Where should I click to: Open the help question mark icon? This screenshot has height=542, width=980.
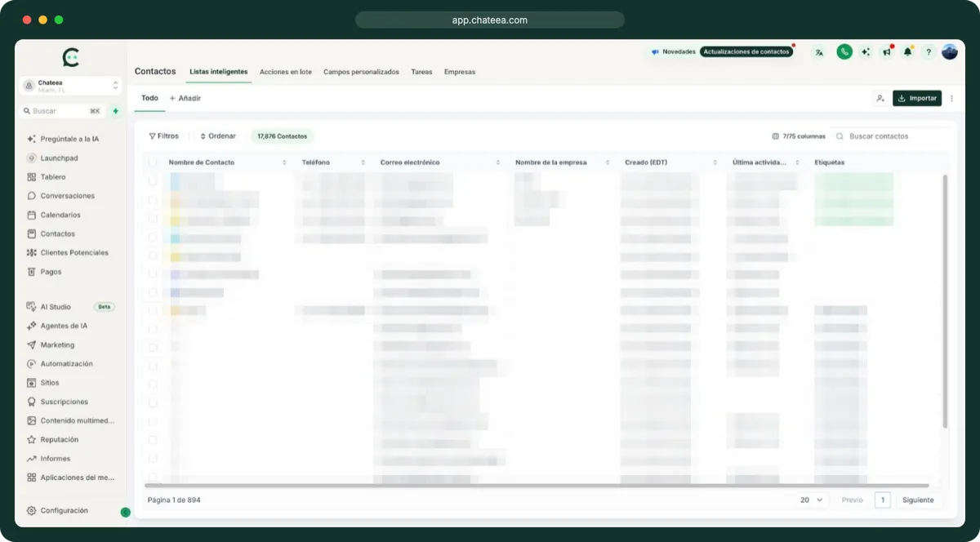tap(929, 52)
